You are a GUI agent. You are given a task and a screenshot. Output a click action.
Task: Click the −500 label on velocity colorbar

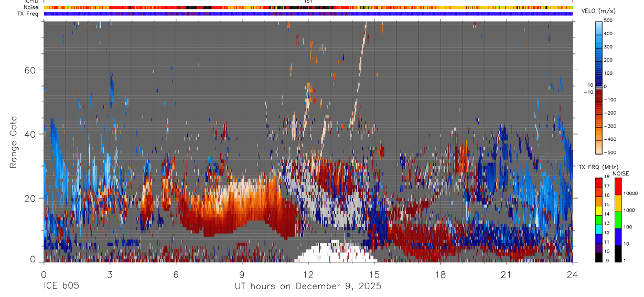(x=611, y=152)
